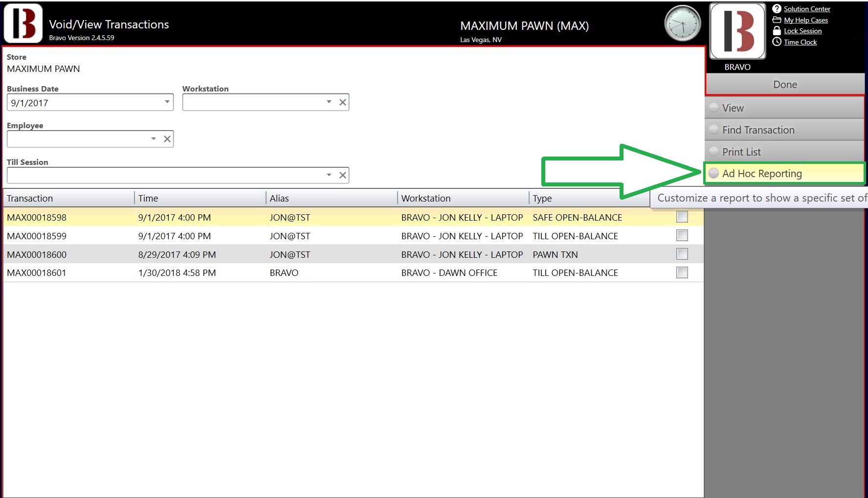
Task: Click the Solution Center question mark icon
Action: click(x=777, y=9)
